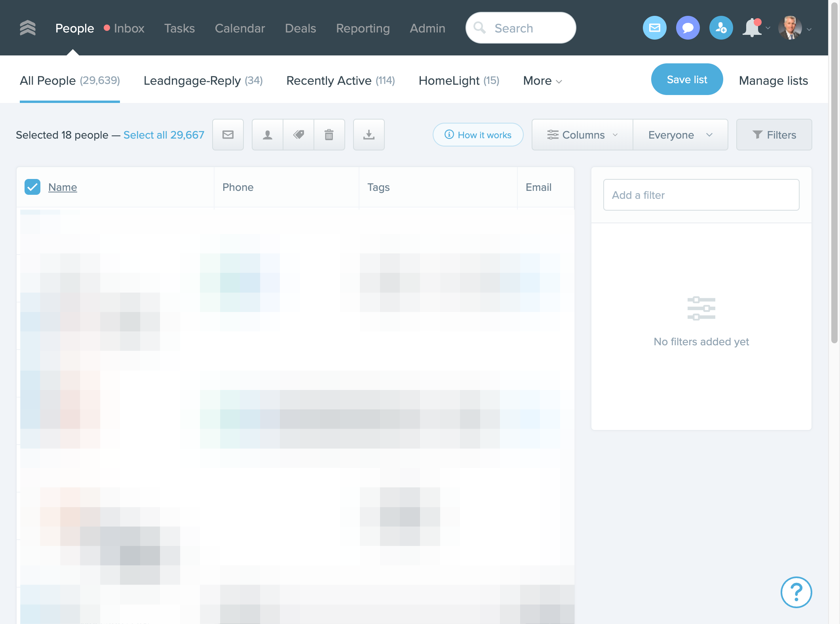Switch to the All People tab
The width and height of the screenshot is (840, 624).
(70, 80)
